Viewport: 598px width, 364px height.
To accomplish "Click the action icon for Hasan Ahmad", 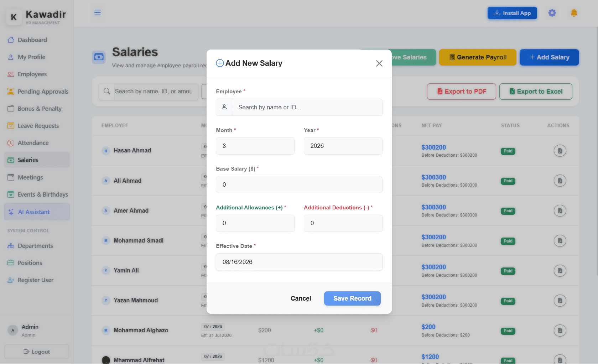I will pyautogui.click(x=560, y=151).
